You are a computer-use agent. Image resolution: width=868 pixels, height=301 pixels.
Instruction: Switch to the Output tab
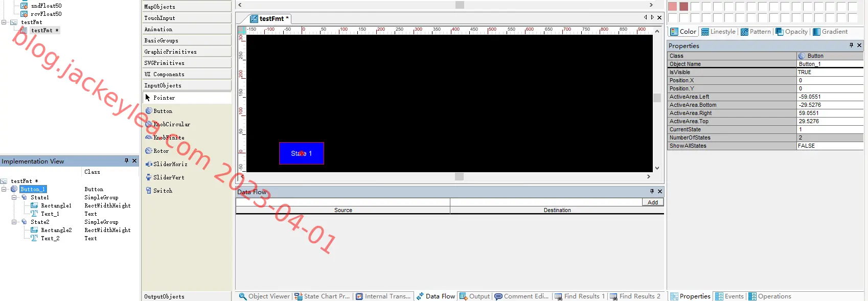coord(475,296)
